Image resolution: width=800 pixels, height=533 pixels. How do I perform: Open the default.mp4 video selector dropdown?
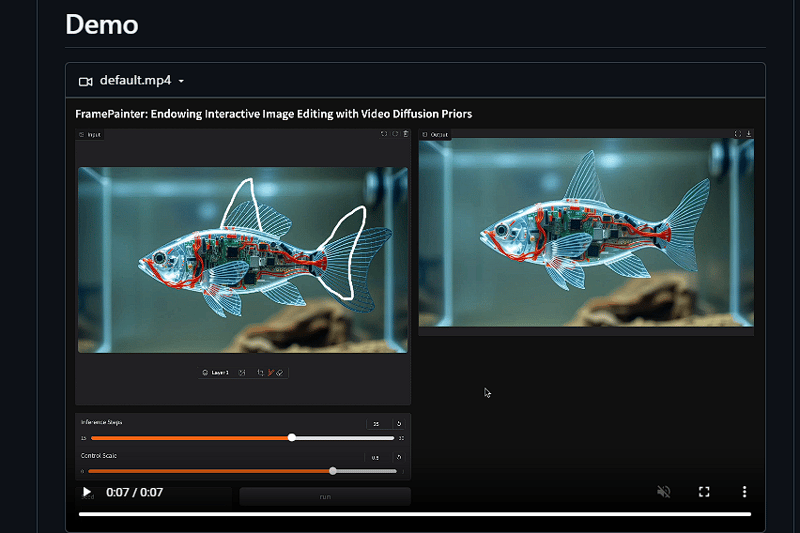[132, 81]
